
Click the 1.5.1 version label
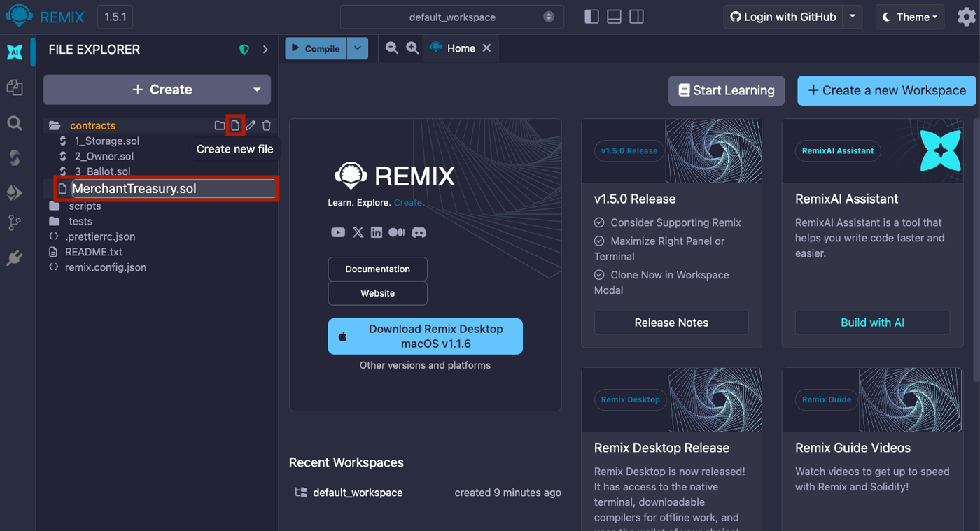coord(115,17)
